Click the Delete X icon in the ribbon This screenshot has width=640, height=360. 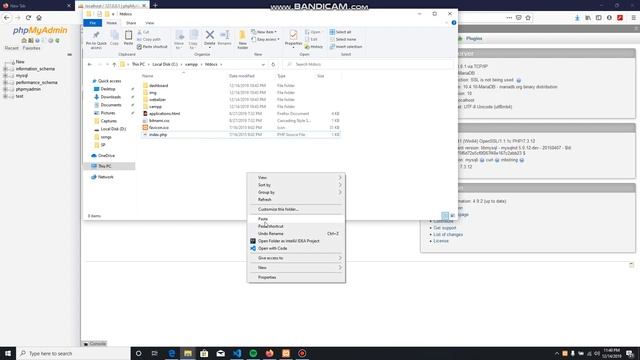(210, 35)
